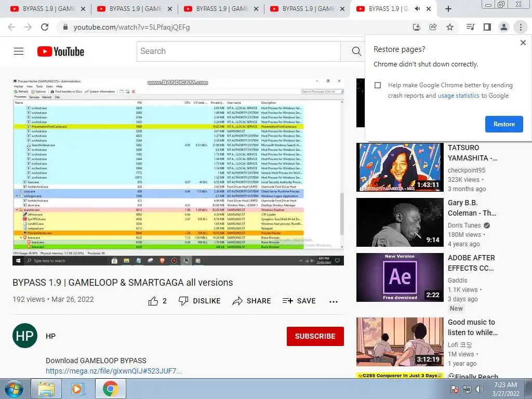This screenshot has height=399, width=532.
Task: Go back with the browser back arrow
Action: click(11, 27)
